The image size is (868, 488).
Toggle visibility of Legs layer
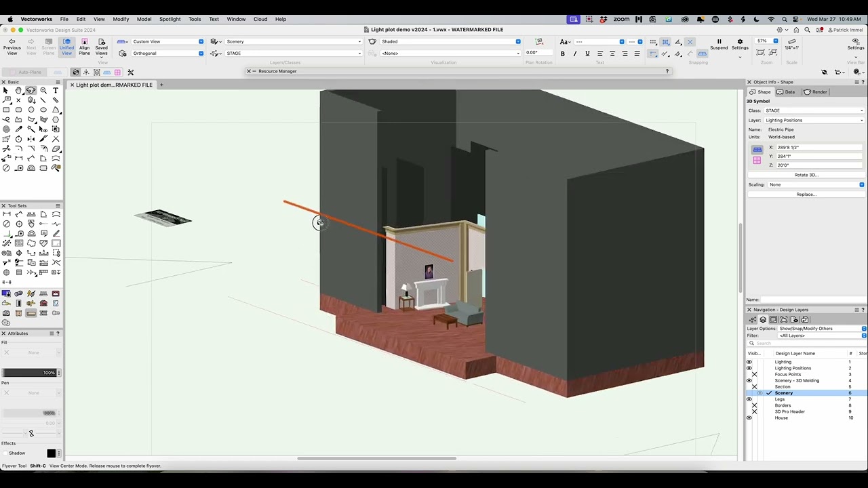(749, 399)
